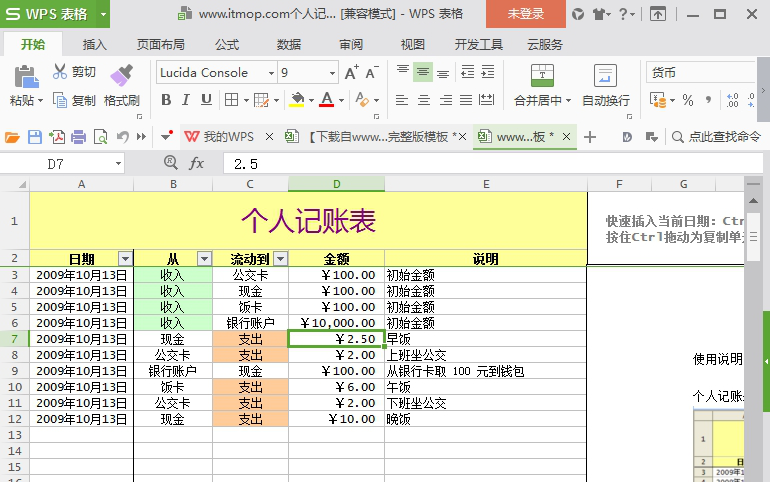Switch to 页面布局 ribbon tab
770x501 pixels.
(x=161, y=45)
